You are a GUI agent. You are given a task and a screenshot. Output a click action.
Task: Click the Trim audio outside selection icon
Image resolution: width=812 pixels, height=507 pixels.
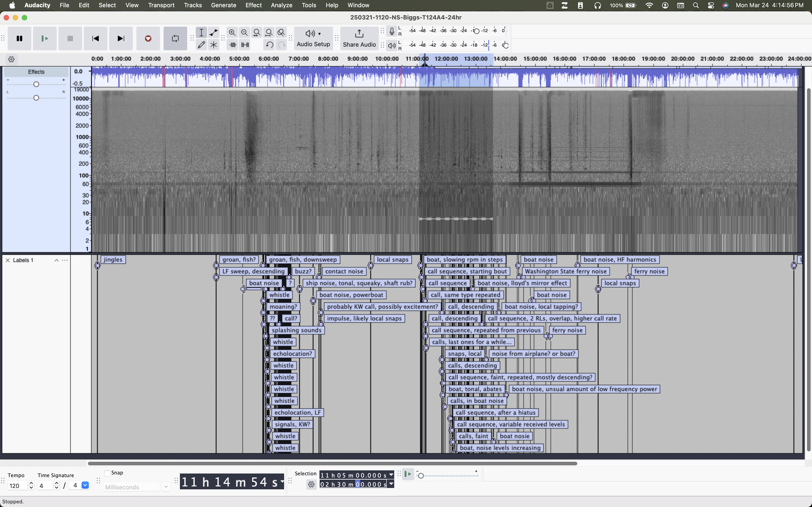pos(232,45)
